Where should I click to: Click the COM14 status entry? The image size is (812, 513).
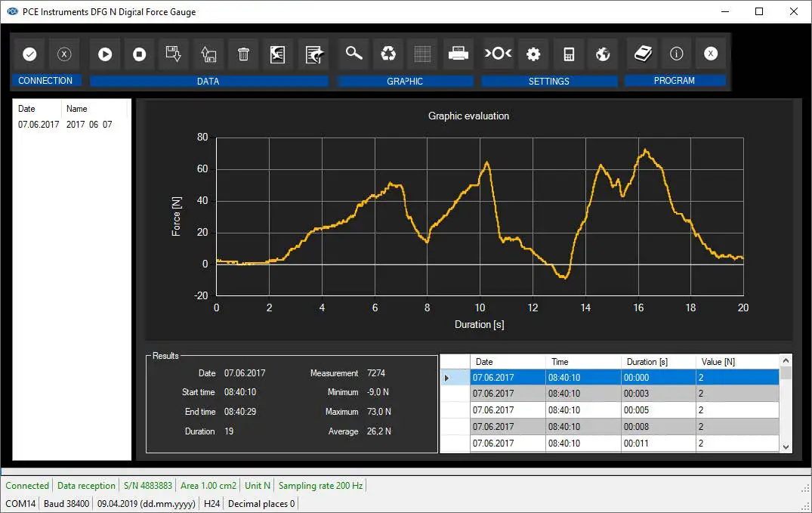[x=20, y=504]
